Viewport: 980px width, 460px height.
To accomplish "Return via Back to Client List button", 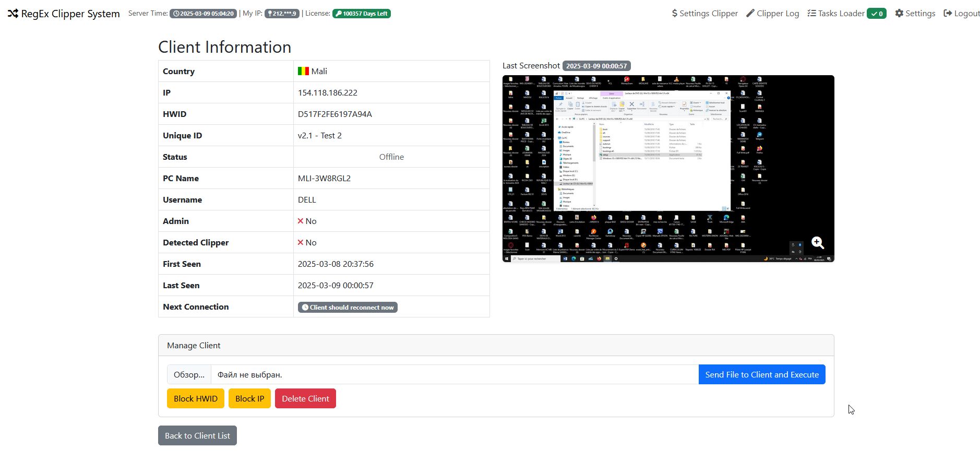I will (x=197, y=435).
